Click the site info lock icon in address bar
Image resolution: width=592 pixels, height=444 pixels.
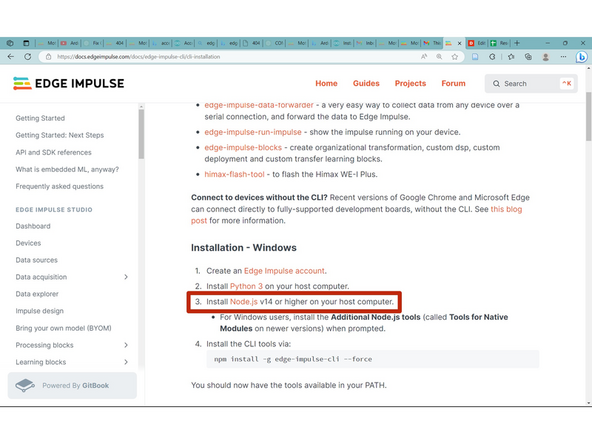pos(48,57)
